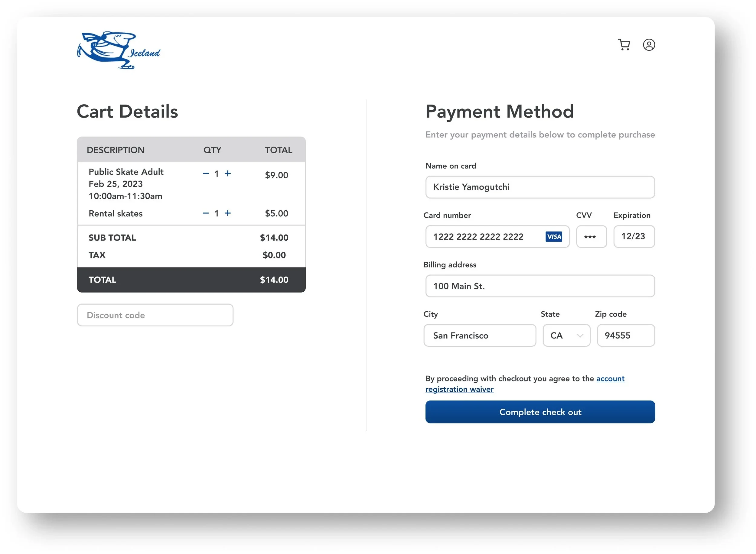Click the Iceland skater logo
The image size is (756, 554).
pos(118,51)
